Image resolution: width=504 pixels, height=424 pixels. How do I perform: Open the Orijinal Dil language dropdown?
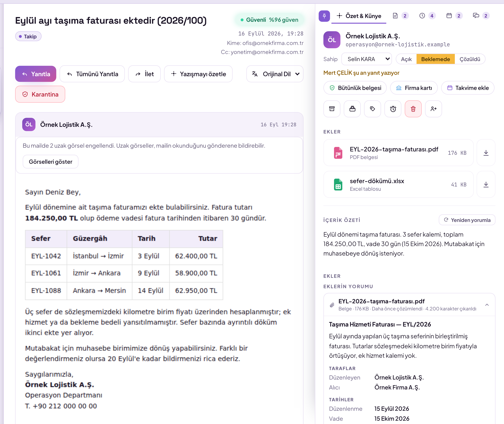click(x=275, y=74)
